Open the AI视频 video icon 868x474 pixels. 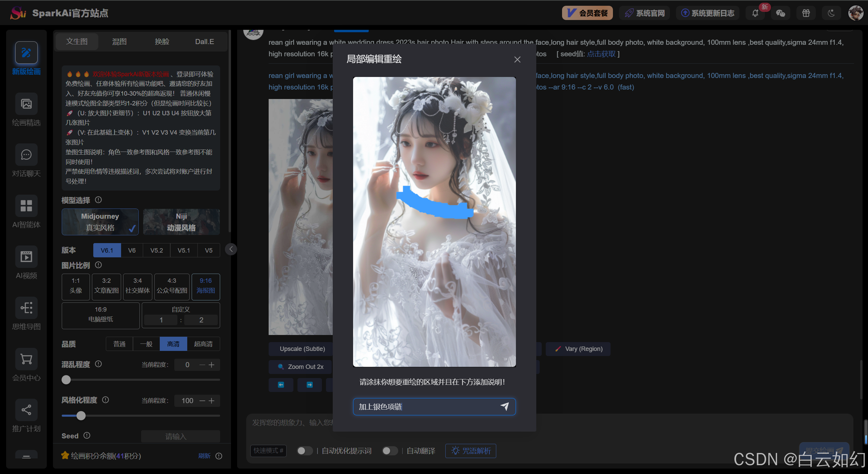click(26, 257)
